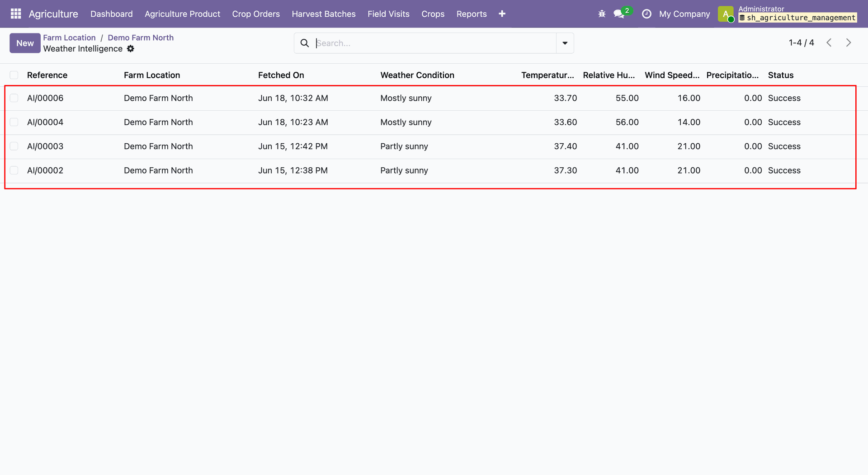This screenshot has height=475, width=868.
Task: Check the AI/00003 row checkbox
Action: 14,146
